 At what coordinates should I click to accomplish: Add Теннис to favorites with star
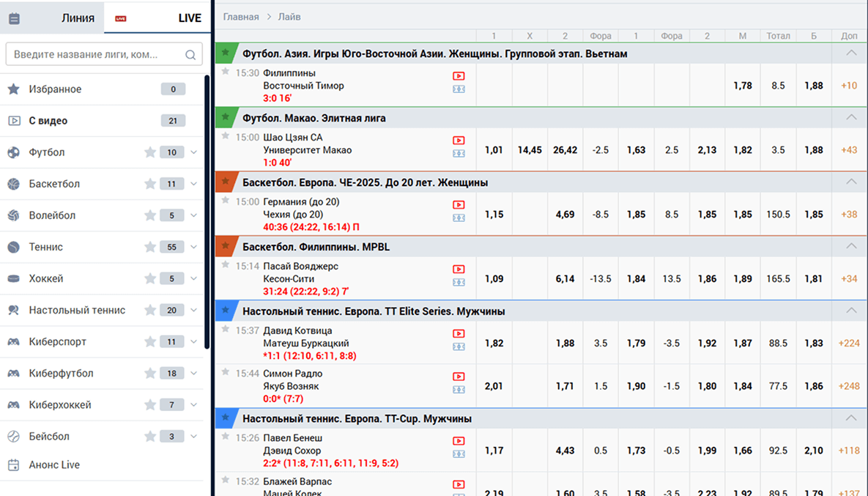click(x=150, y=247)
